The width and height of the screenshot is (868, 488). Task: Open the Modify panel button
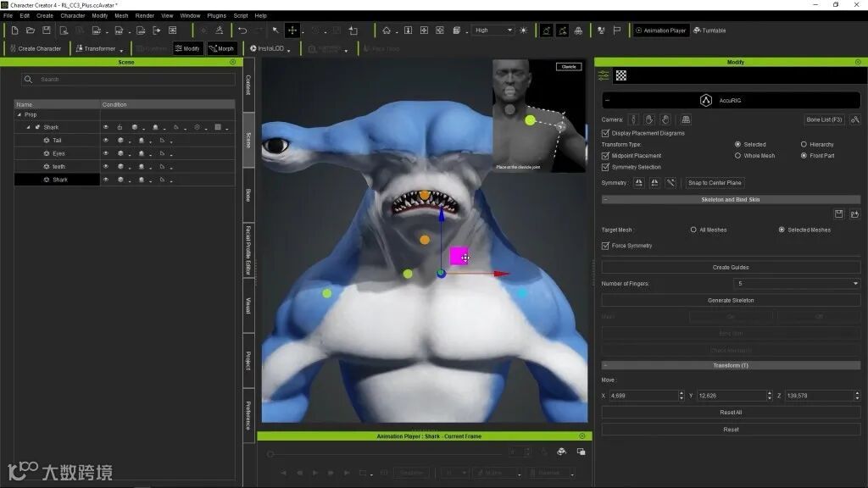(187, 48)
